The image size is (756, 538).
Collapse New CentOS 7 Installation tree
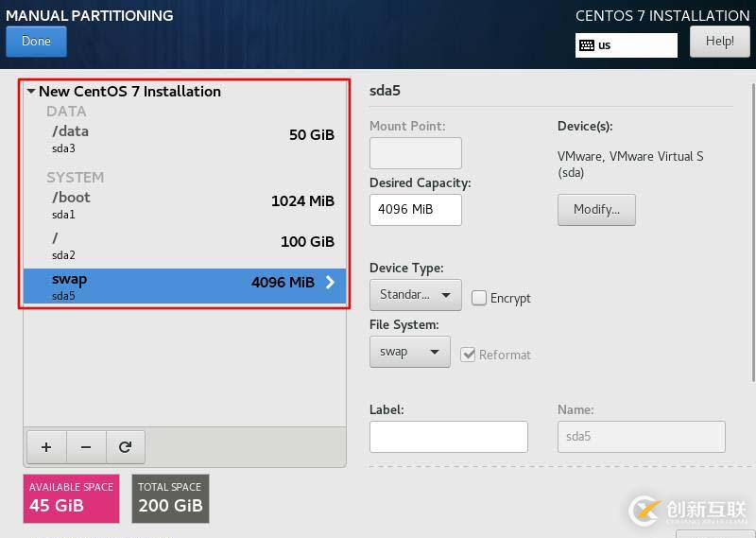(31, 91)
